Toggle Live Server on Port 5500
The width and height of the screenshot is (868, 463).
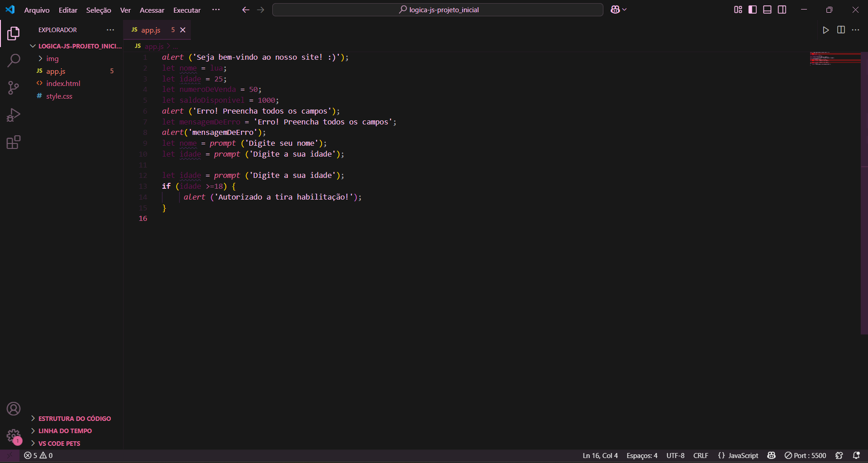pyautogui.click(x=805, y=455)
